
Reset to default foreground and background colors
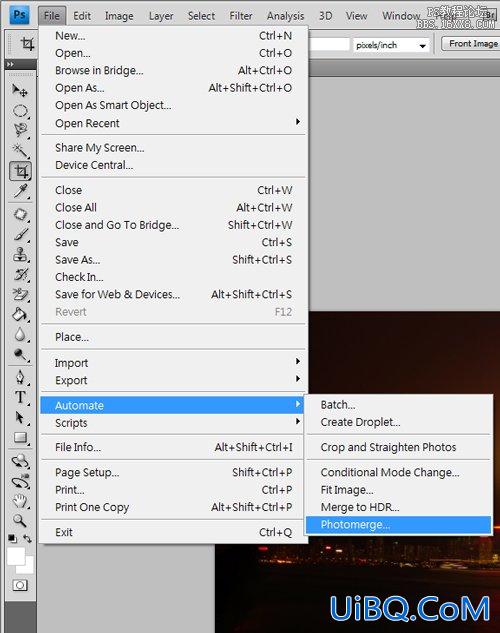tap(13, 539)
